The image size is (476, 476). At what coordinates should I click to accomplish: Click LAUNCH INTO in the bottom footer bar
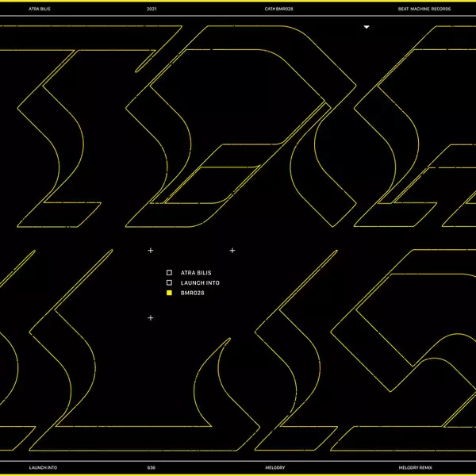point(41,468)
